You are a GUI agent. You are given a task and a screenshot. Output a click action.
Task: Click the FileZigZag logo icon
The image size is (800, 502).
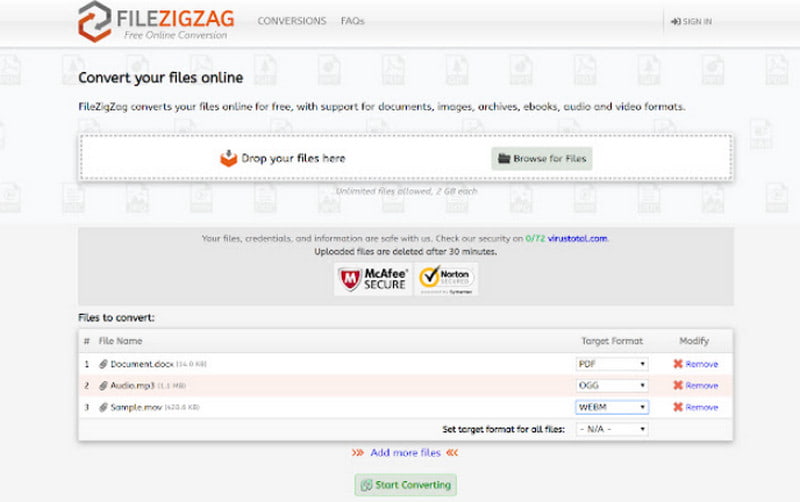[x=95, y=20]
